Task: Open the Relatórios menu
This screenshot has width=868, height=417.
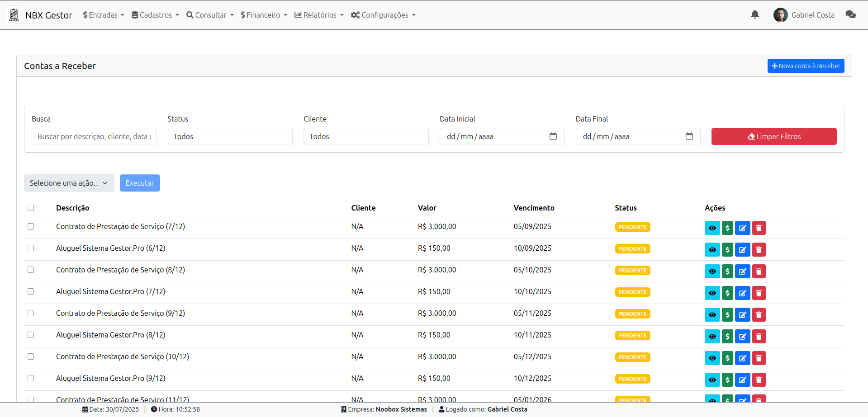Action: coord(319,15)
